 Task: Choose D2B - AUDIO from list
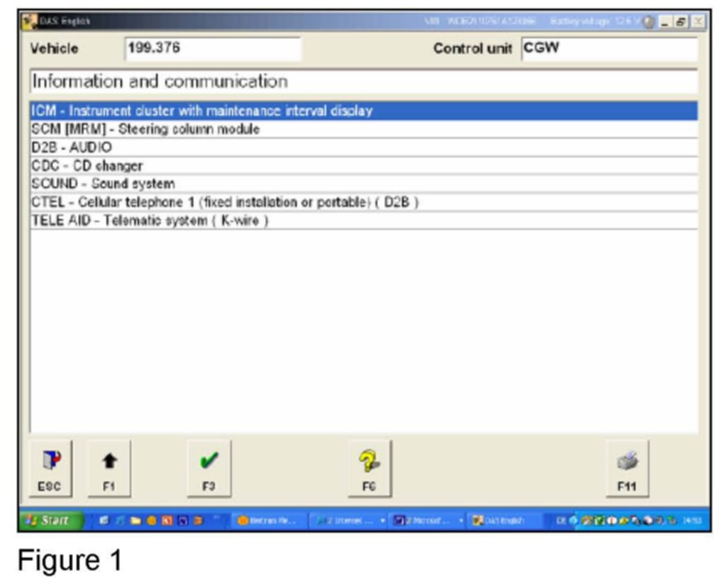[x=72, y=148]
